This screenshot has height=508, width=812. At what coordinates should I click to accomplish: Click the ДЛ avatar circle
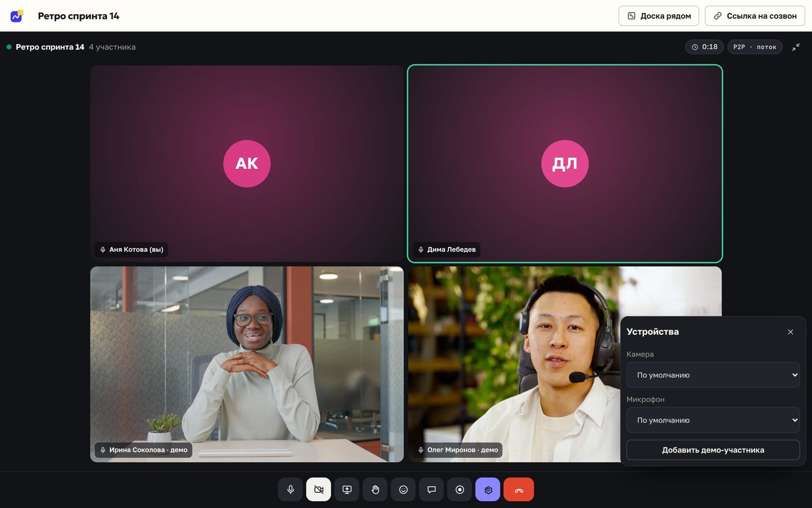tap(565, 164)
